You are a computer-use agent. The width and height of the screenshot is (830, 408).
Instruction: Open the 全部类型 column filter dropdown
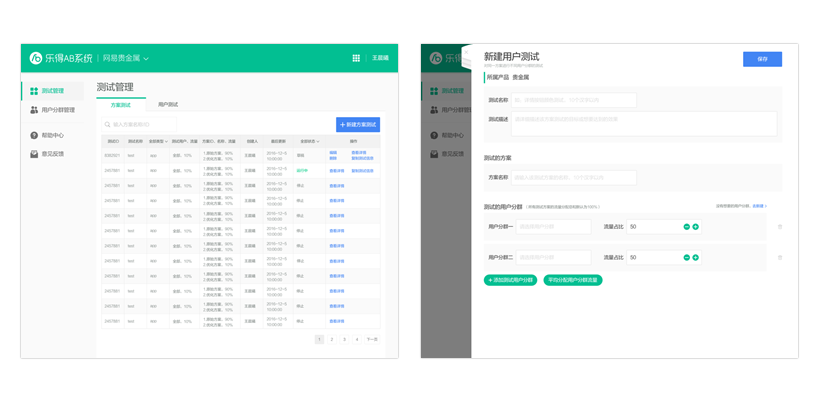(x=158, y=141)
